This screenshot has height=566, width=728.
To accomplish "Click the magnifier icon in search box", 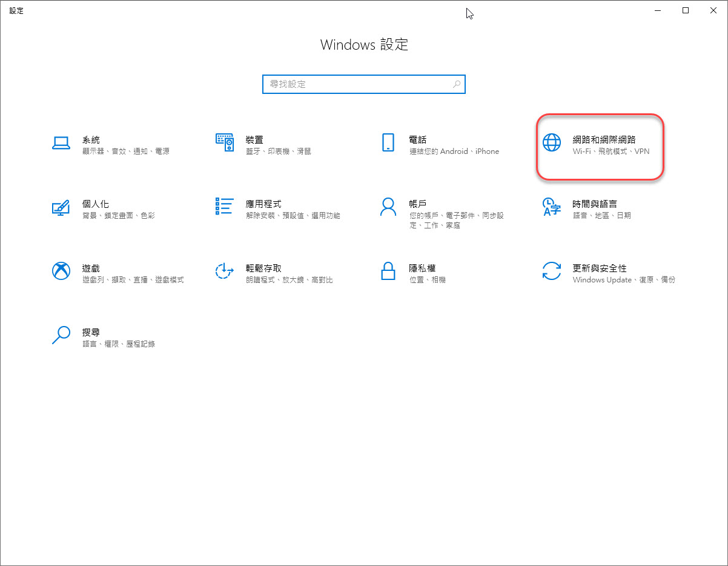I will click(457, 84).
